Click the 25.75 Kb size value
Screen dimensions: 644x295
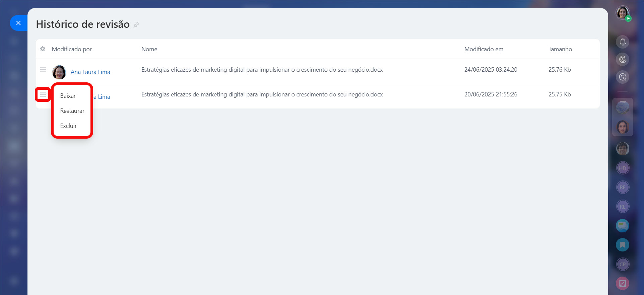(560, 94)
